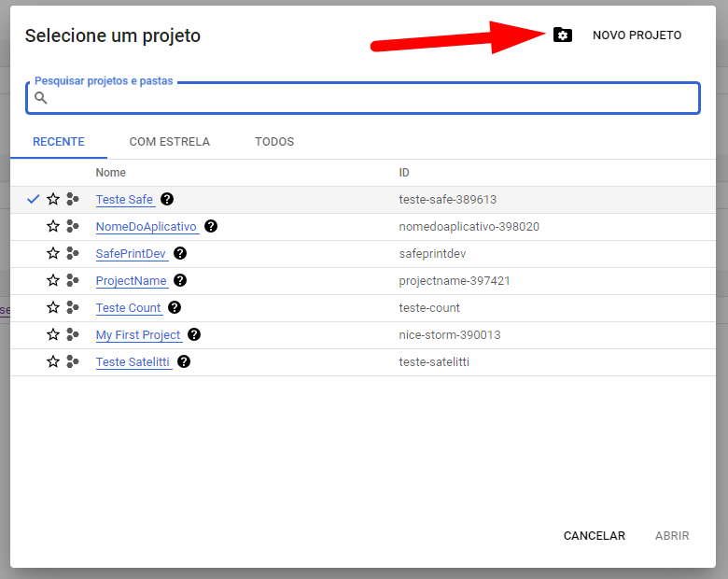Click help icon beside Teste Safe
The height and width of the screenshot is (579, 728).
[x=167, y=199]
